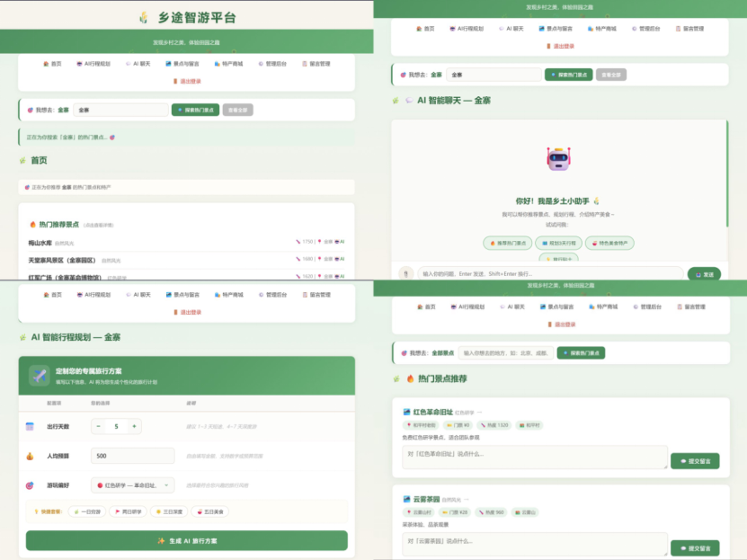Click grey 查看全部 button in the home page panel
The width and height of the screenshot is (747, 560).
(x=237, y=110)
